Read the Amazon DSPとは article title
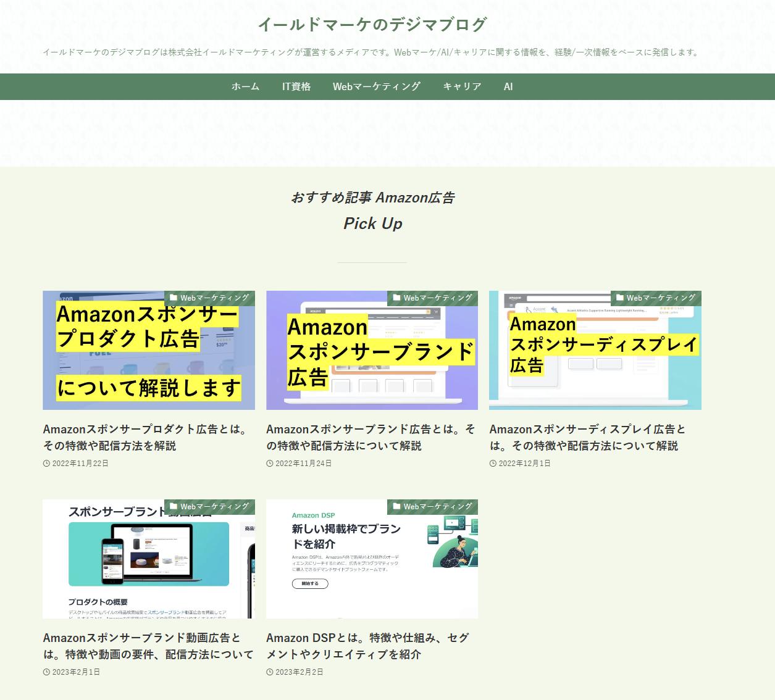This screenshot has width=775, height=700. click(367, 646)
